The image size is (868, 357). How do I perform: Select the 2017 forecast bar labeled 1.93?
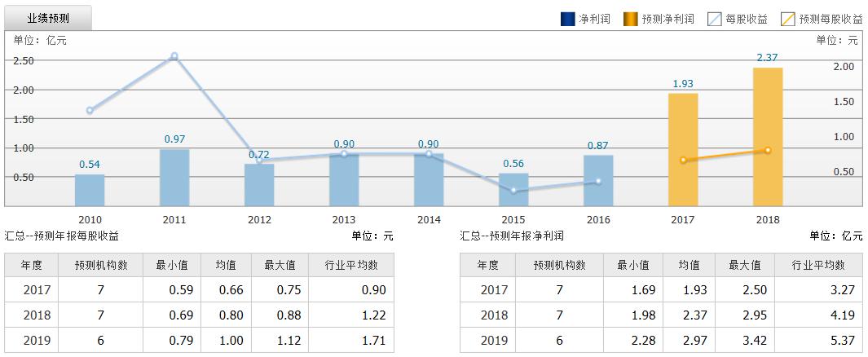coord(682,150)
